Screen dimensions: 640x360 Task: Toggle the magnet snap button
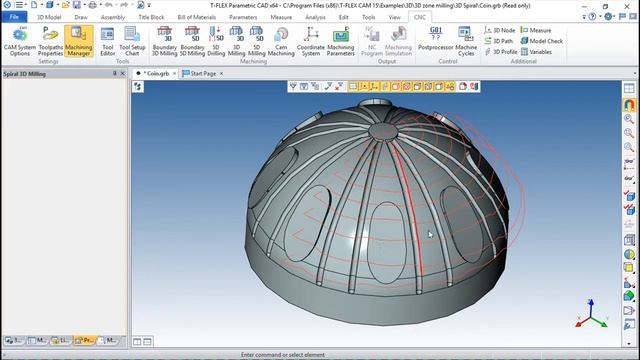(x=629, y=105)
